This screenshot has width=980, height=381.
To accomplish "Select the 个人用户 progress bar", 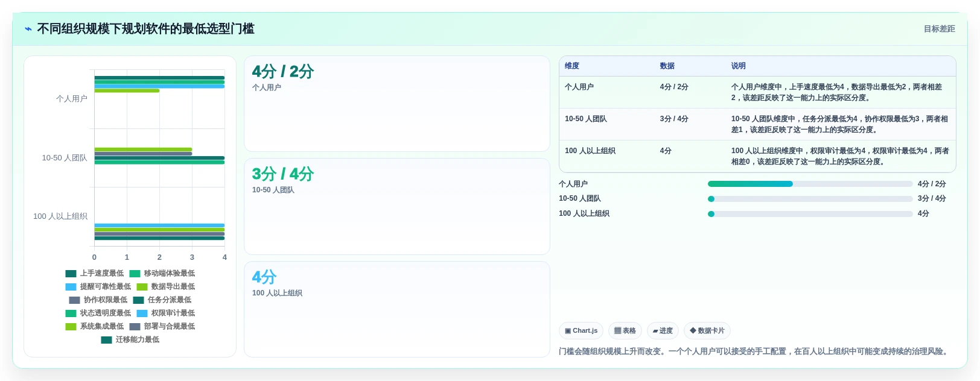I will coord(810,184).
